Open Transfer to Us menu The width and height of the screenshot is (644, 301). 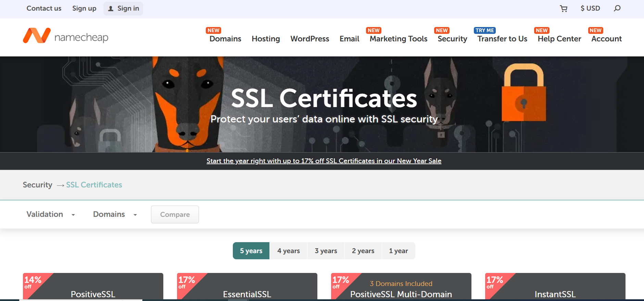502,39
